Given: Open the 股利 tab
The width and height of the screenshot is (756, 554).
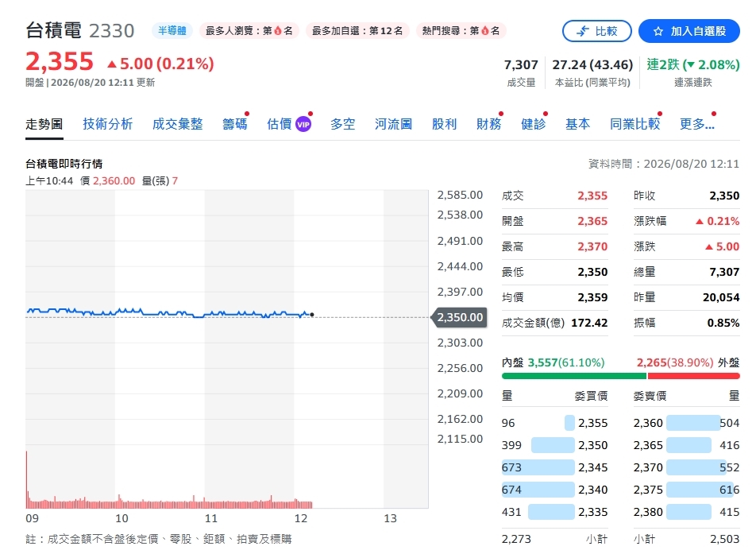Looking at the screenshot, I should (x=444, y=124).
